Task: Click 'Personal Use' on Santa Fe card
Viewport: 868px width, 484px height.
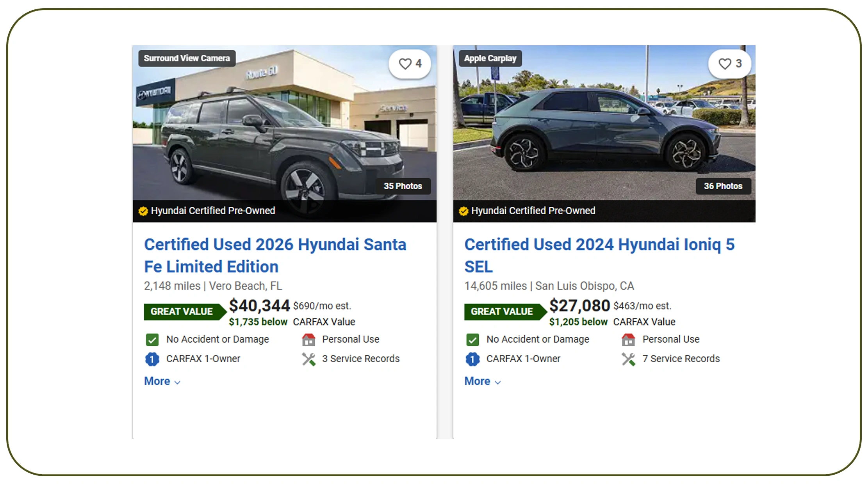Action: pyautogui.click(x=351, y=339)
